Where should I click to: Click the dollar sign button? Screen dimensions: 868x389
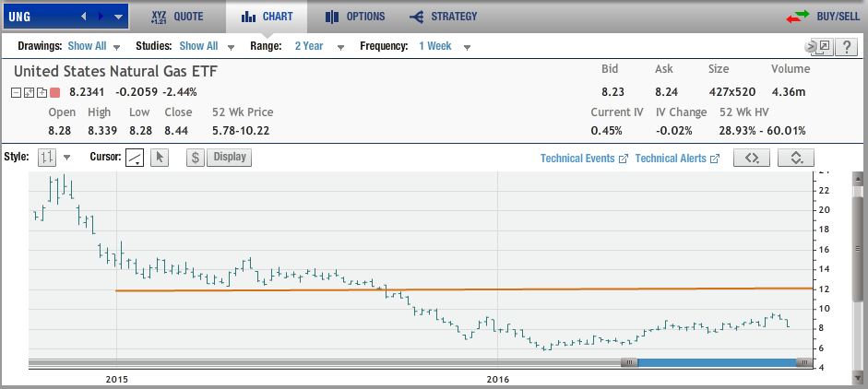tap(196, 158)
